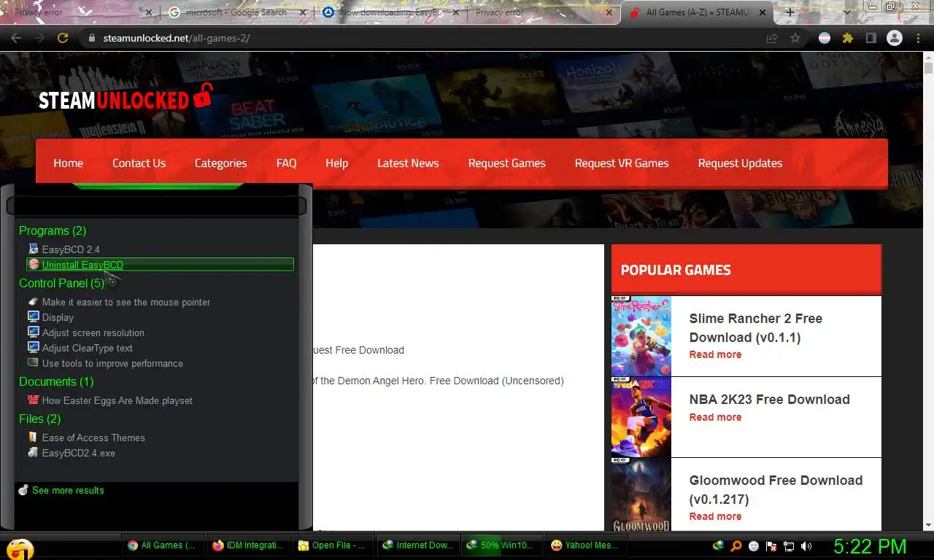Viewport: 934px width, 560px height.
Task: Select Uninstall EasyBCD entry
Action: tap(160, 265)
